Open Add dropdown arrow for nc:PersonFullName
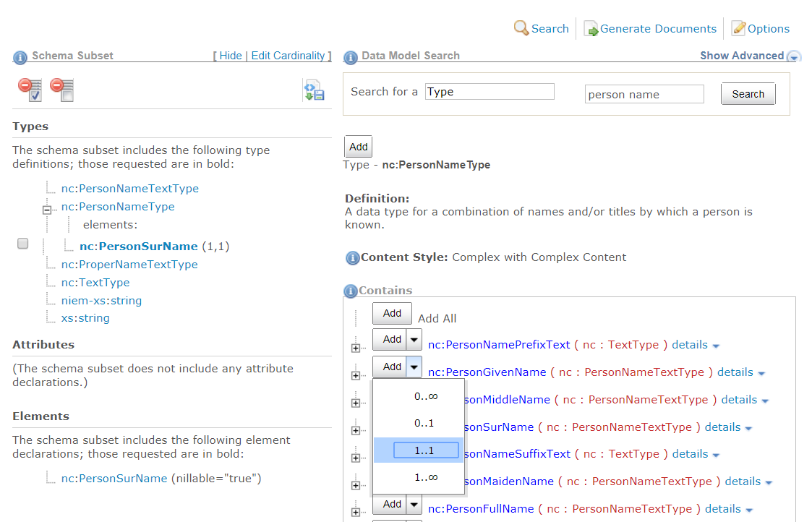This screenshot has width=812, height=522. click(x=414, y=505)
